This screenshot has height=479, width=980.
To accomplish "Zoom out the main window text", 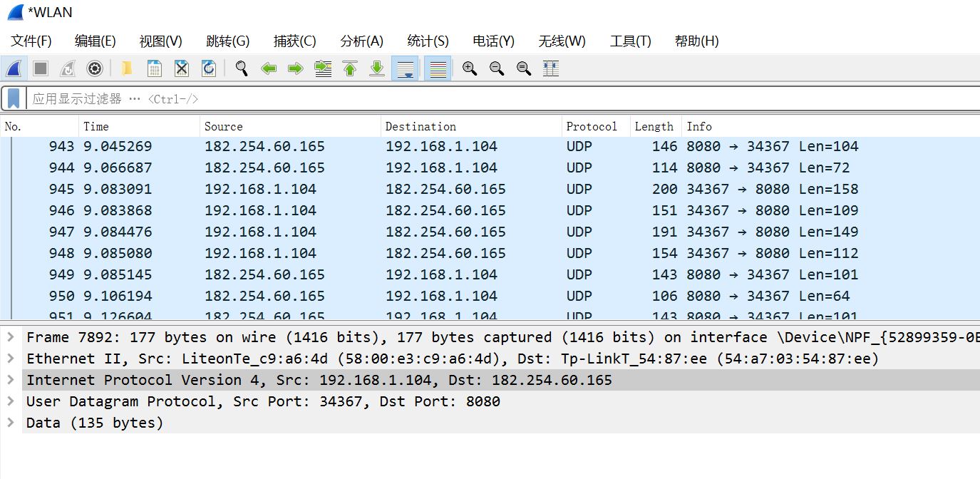I will point(497,68).
